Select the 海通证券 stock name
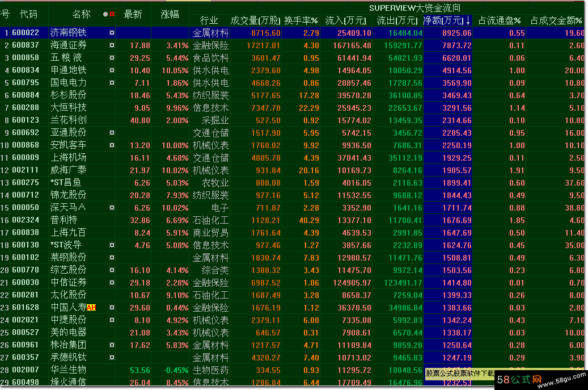The height and width of the screenshot is (390, 588). coord(68,45)
